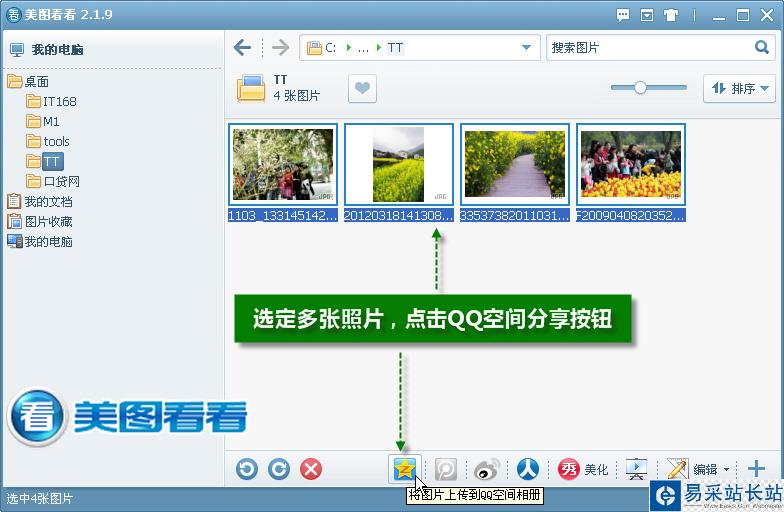
Task: Share to Tencent Weibo icon
Action: [446, 470]
